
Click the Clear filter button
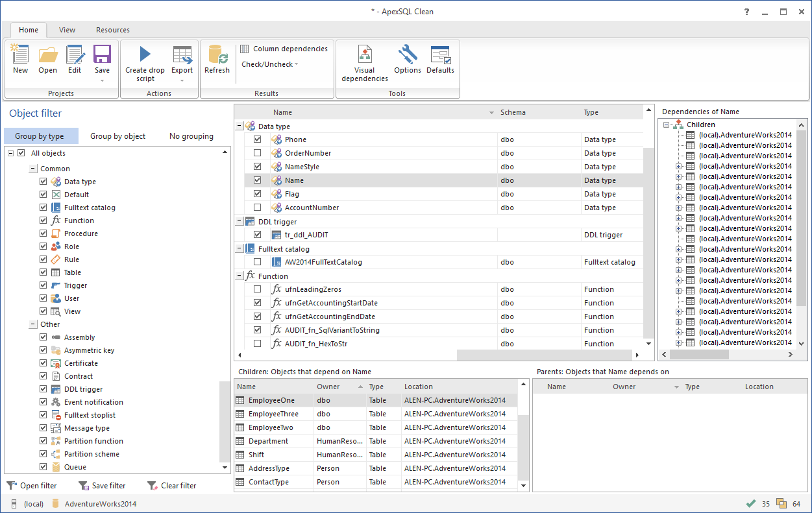[171, 485]
